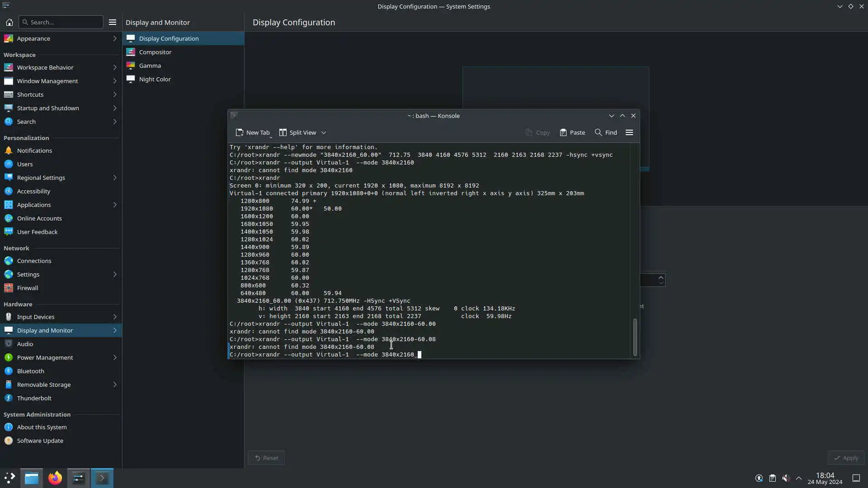This screenshot has height=488, width=868.
Task: Click Paste in Konsole toolbar
Action: pyautogui.click(x=572, y=132)
